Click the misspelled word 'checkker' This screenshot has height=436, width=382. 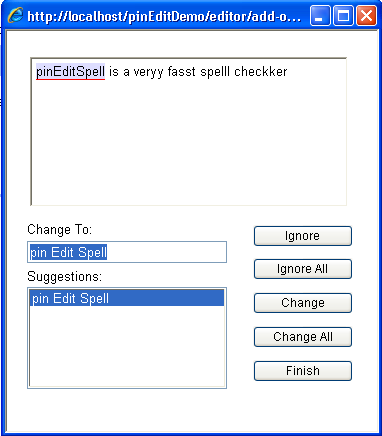(x=261, y=72)
